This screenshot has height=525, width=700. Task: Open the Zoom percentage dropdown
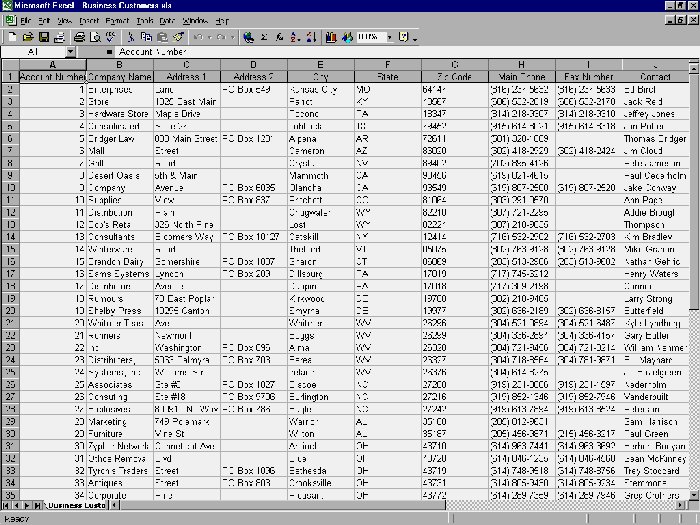(x=390, y=37)
